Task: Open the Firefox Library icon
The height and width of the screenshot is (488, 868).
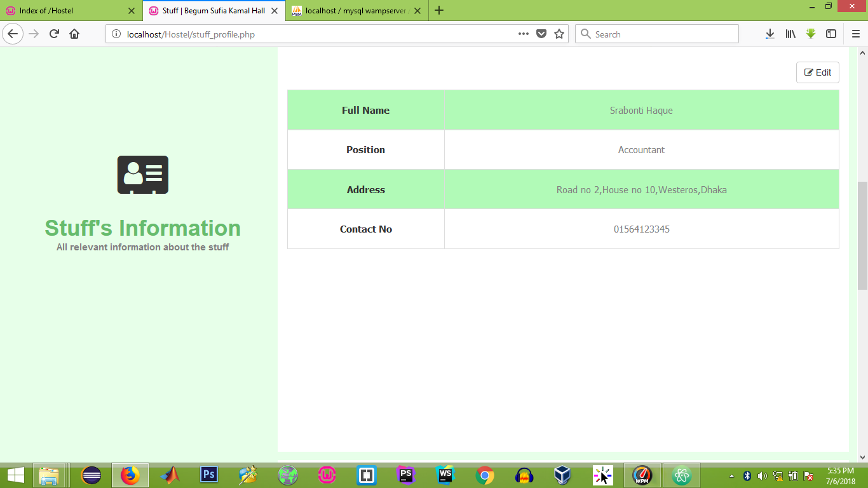Action: tap(790, 34)
